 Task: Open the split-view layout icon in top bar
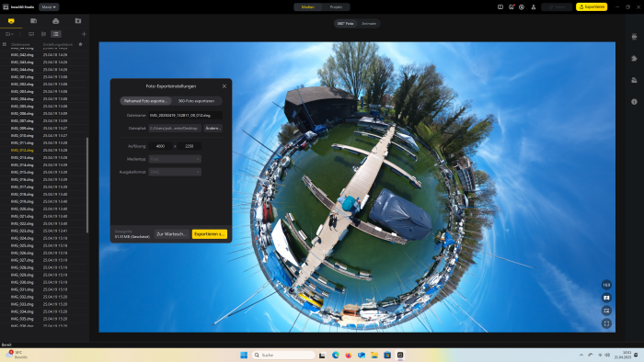tap(500, 7)
